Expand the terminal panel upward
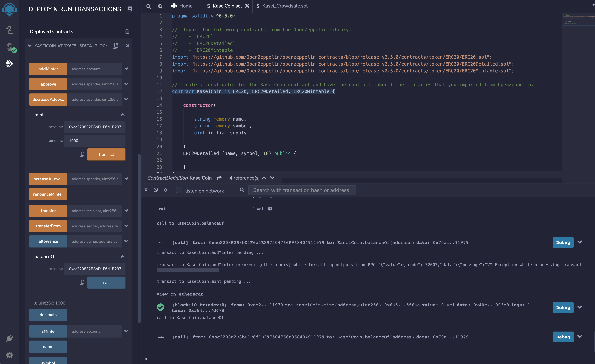The image size is (595, 364). pos(146,190)
